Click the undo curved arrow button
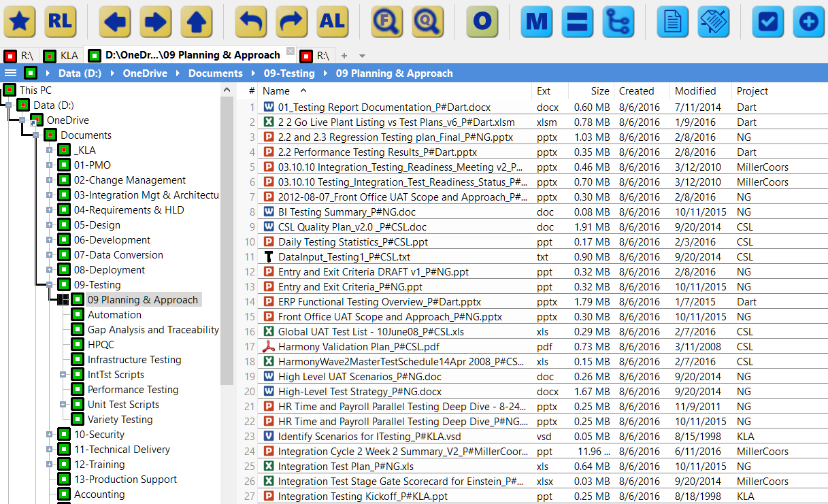Image resolution: width=828 pixels, height=504 pixels. click(x=251, y=21)
